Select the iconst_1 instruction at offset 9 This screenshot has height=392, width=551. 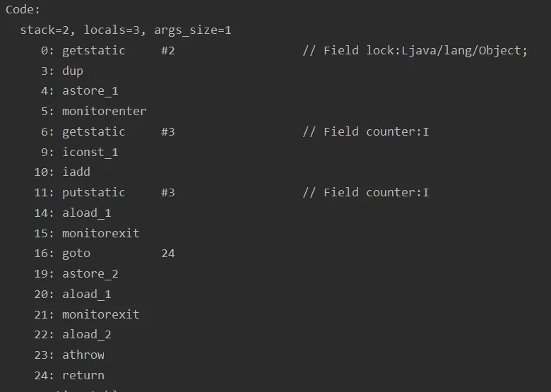tap(90, 152)
